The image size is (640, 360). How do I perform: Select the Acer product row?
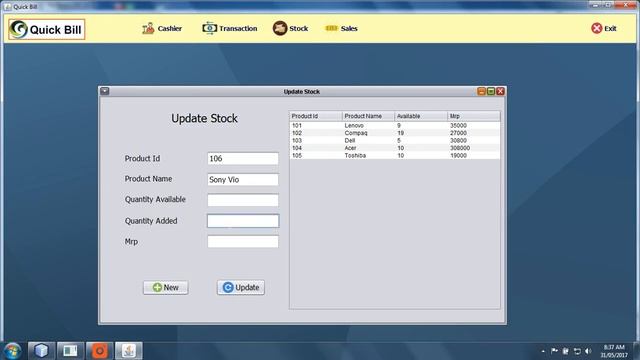395,148
